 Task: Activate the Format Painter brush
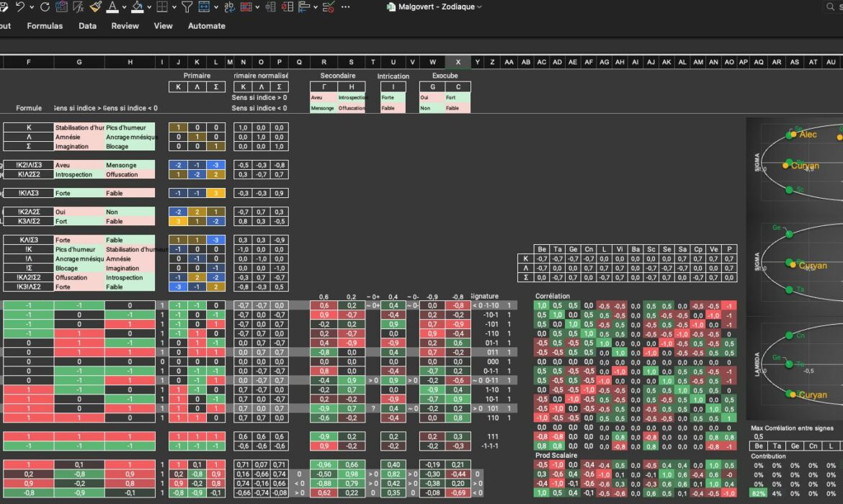point(96,7)
